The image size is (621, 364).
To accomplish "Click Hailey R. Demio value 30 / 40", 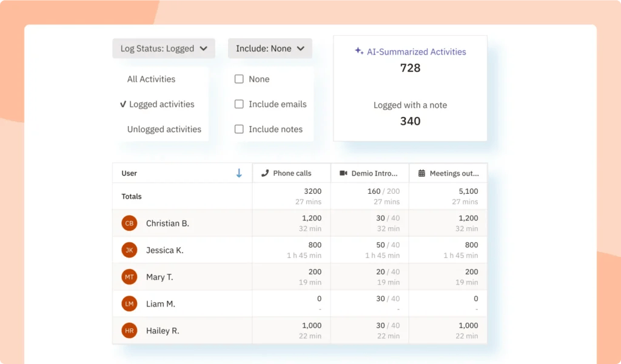I will pos(388,326).
